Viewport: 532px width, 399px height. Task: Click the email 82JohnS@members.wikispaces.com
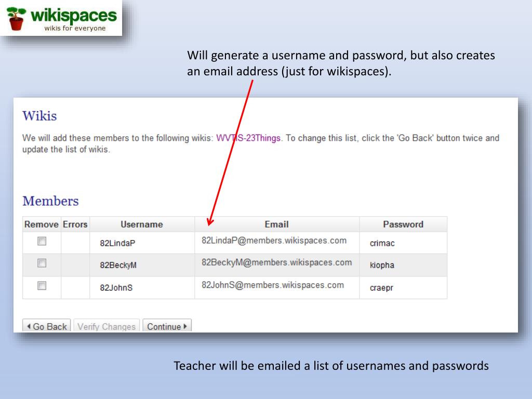click(x=273, y=285)
